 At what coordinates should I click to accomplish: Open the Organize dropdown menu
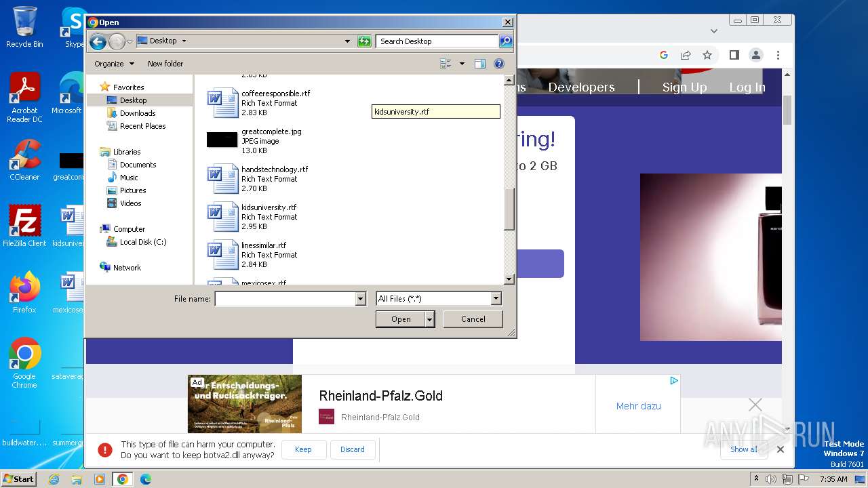tap(114, 64)
